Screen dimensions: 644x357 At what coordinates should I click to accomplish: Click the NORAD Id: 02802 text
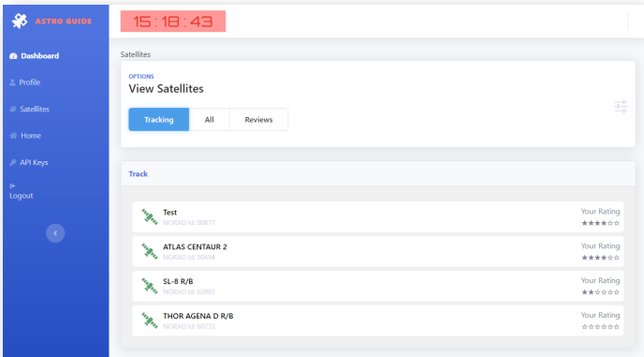pos(189,291)
